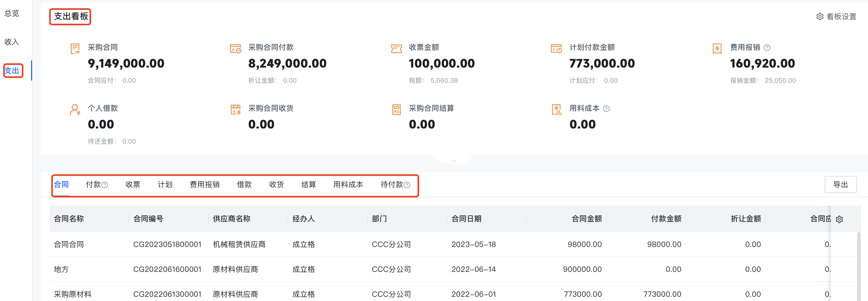Click the 个人借款 person icon
This screenshot has width=868, height=301.
75,109
